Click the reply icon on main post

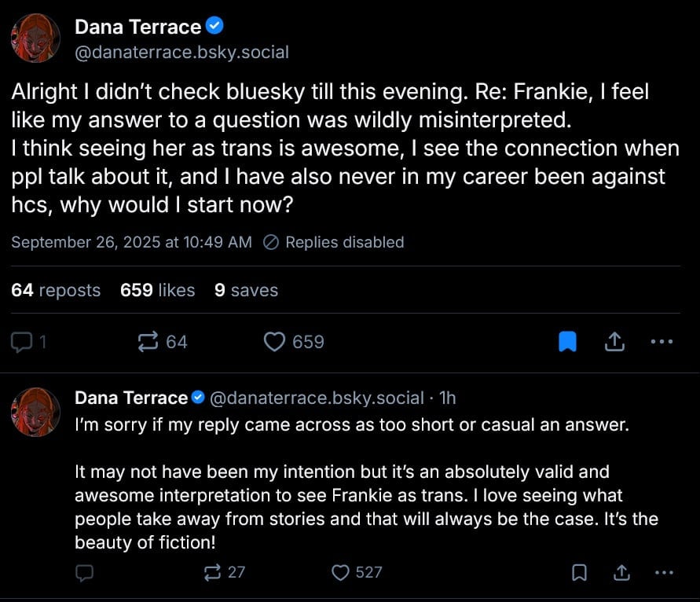pos(23,342)
